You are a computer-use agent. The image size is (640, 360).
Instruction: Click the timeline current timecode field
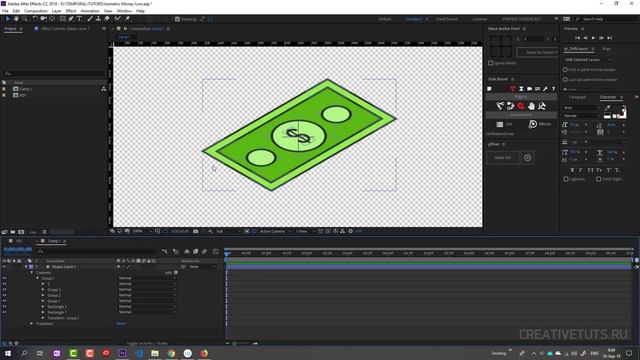click(18, 249)
